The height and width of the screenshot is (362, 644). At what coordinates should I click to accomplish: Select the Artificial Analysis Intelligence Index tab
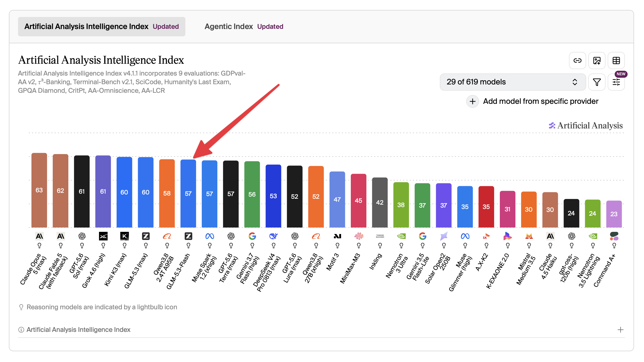(x=102, y=27)
